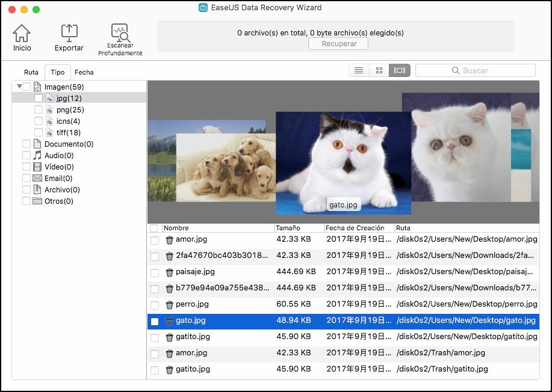Select the center gato.jpg preview image
This screenshot has height=392, width=552.
coord(343,163)
